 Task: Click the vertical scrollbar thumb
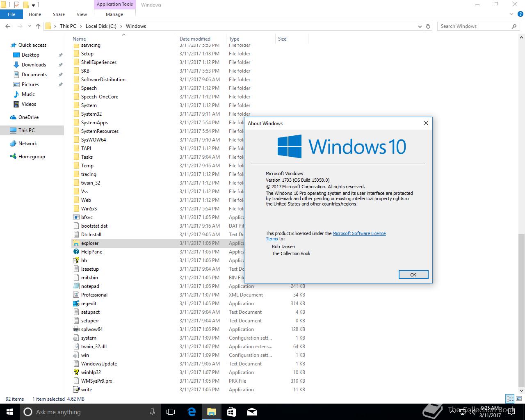[522, 310]
